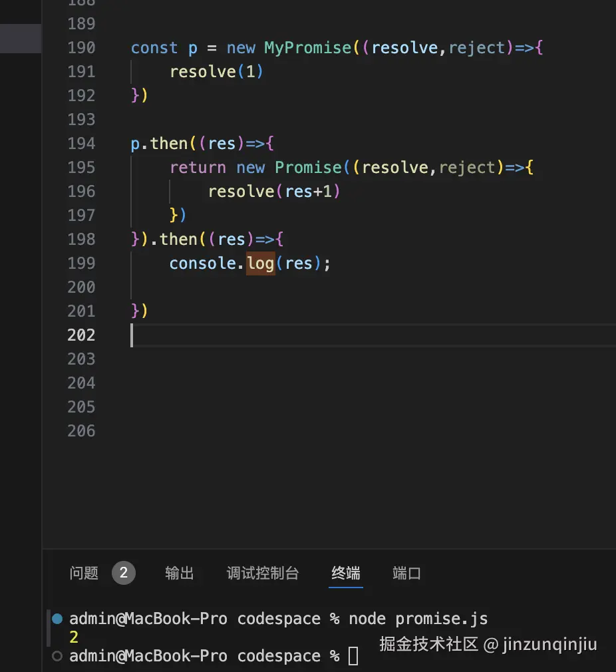Click the hollow circle beside last terminal prompt
The height and width of the screenshot is (672, 616).
click(x=57, y=656)
